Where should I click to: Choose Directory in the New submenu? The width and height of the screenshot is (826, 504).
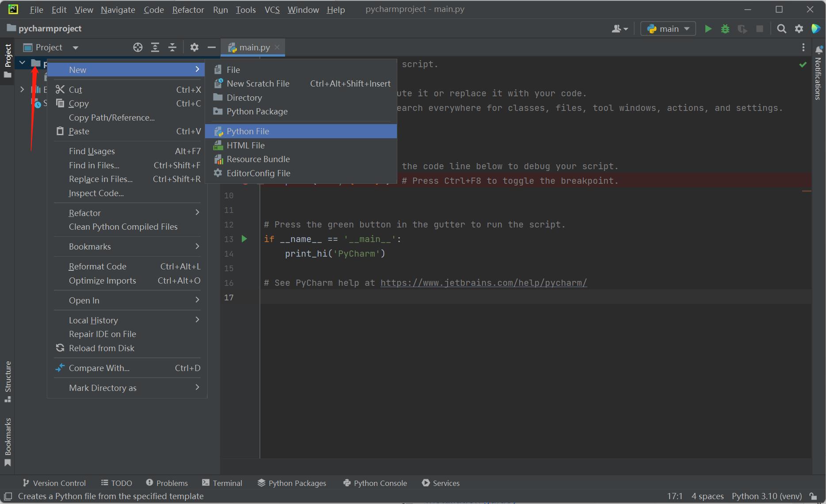[x=244, y=98]
